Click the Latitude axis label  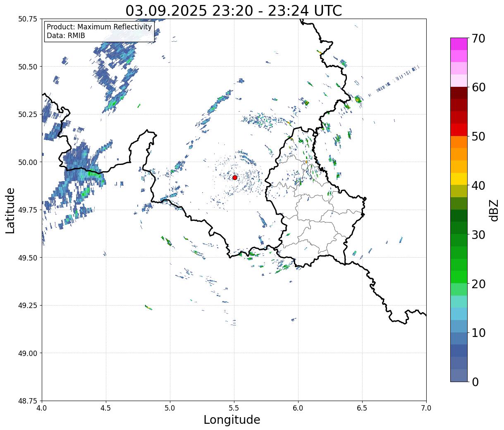pos(10,210)
